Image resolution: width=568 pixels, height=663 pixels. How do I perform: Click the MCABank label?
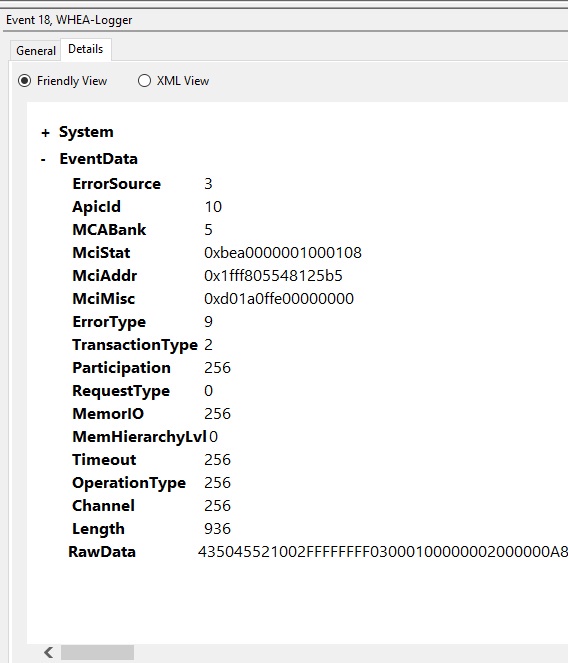point(109,230)
